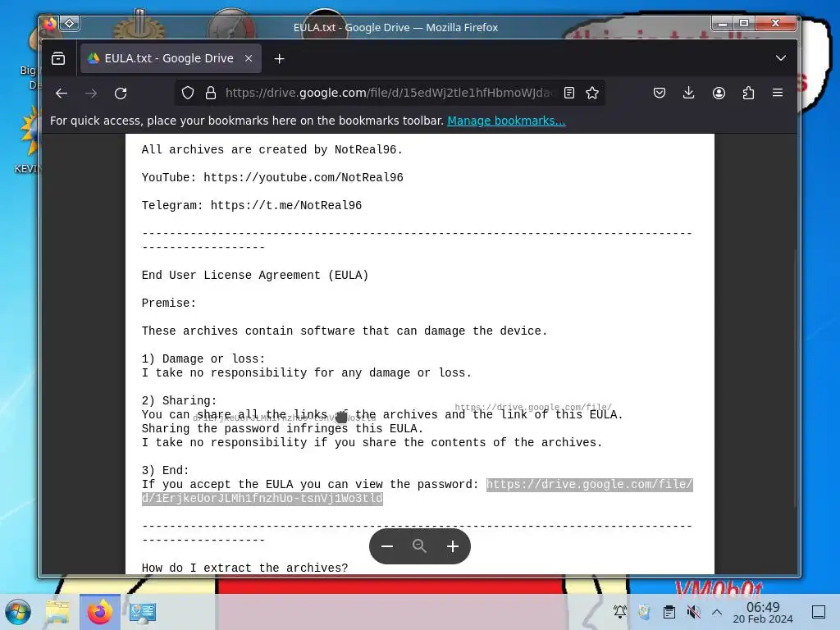Viewport: 840px width, 630px height.
Task: Click the '1) Damage or loss:' line
Action: pyautogui.click(x=203, y=358)
